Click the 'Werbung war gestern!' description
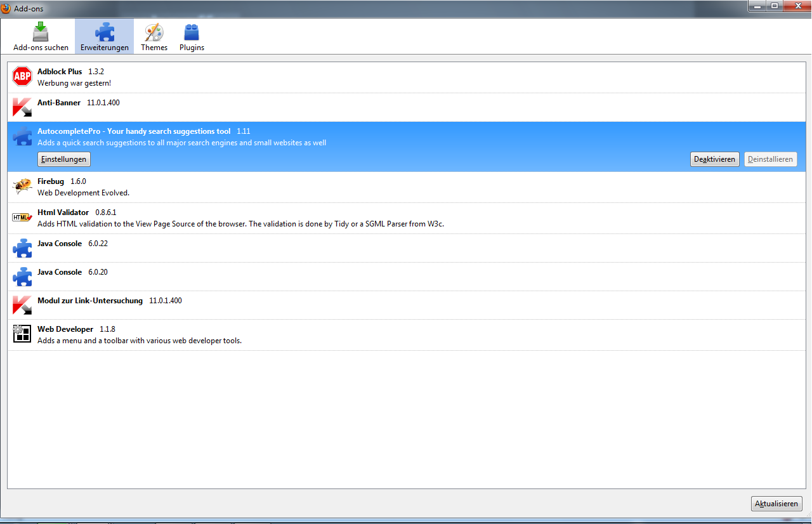This screenshot has height=524, width=812. [74, 83]
